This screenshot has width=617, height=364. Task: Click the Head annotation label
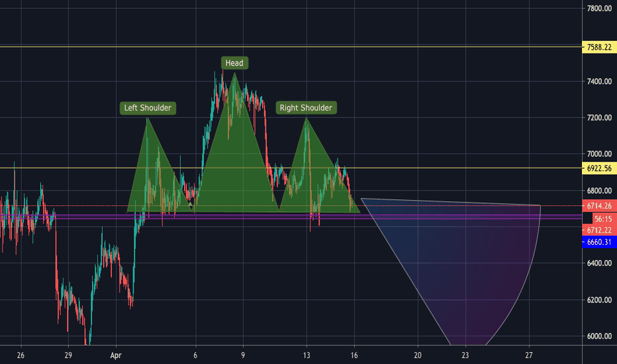tap(234, 63)
